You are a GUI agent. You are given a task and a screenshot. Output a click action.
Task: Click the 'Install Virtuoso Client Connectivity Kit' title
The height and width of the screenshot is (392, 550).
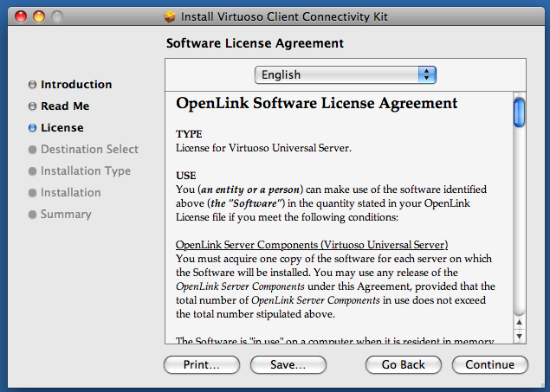coord(284,16)
